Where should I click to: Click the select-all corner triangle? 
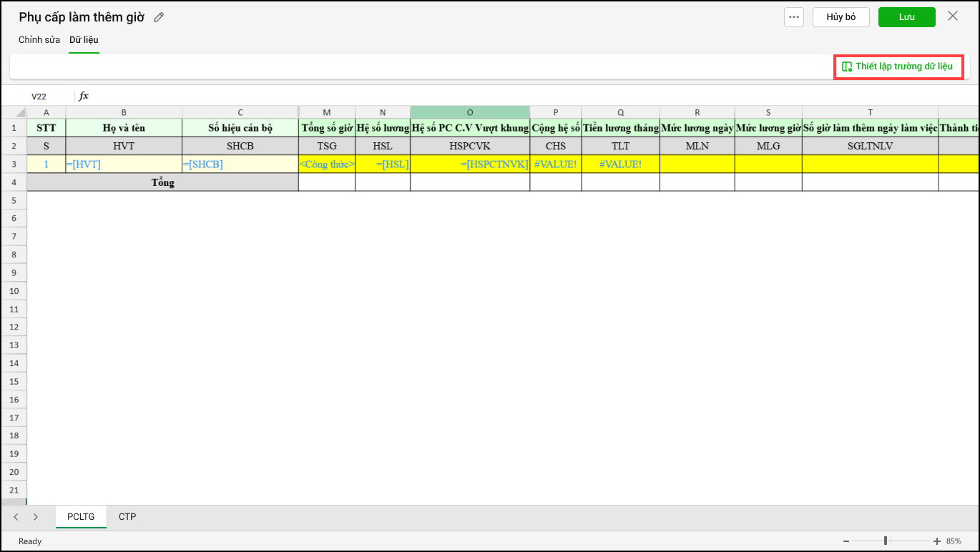point(20,112)
